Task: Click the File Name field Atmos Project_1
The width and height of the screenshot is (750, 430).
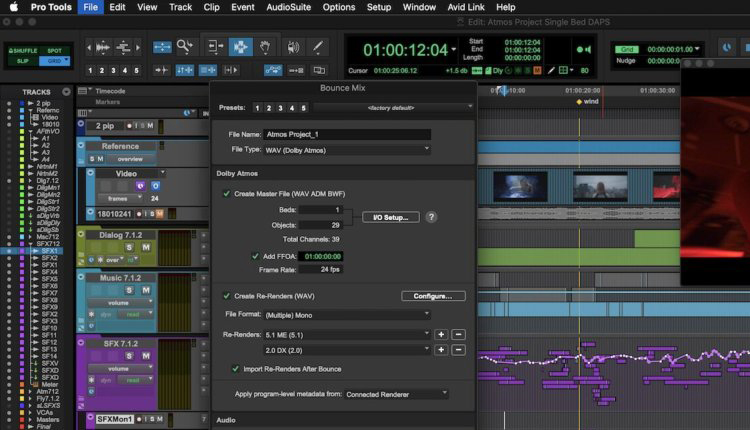Action: pos(345,134)
